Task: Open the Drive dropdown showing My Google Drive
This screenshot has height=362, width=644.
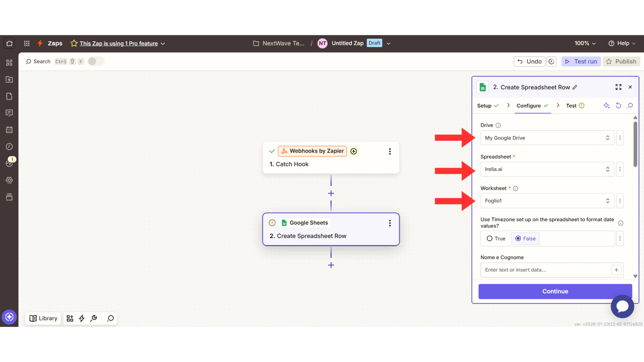Action: click(x=547, y=138)
